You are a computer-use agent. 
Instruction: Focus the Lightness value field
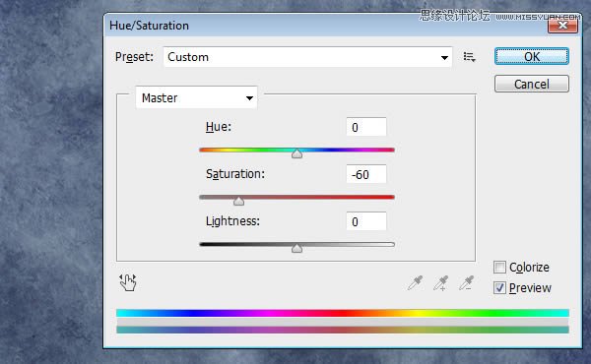(x=366, y=221)
